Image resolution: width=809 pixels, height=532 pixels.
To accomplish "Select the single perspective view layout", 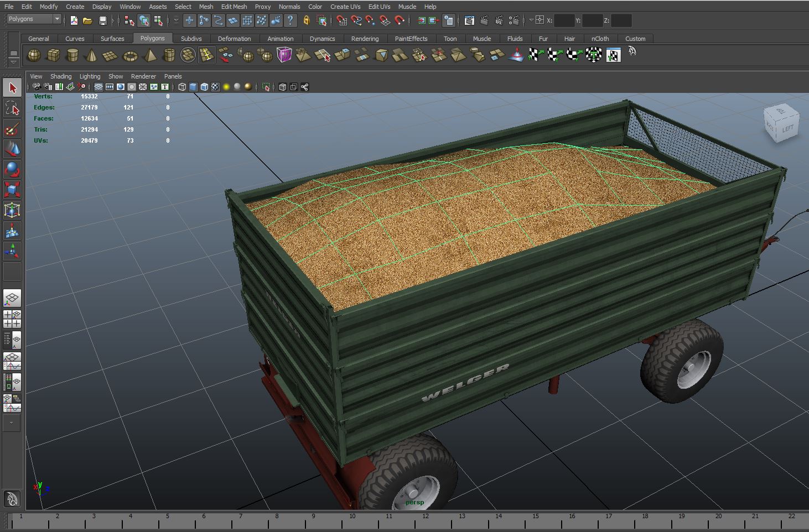I will pos(12,299).
